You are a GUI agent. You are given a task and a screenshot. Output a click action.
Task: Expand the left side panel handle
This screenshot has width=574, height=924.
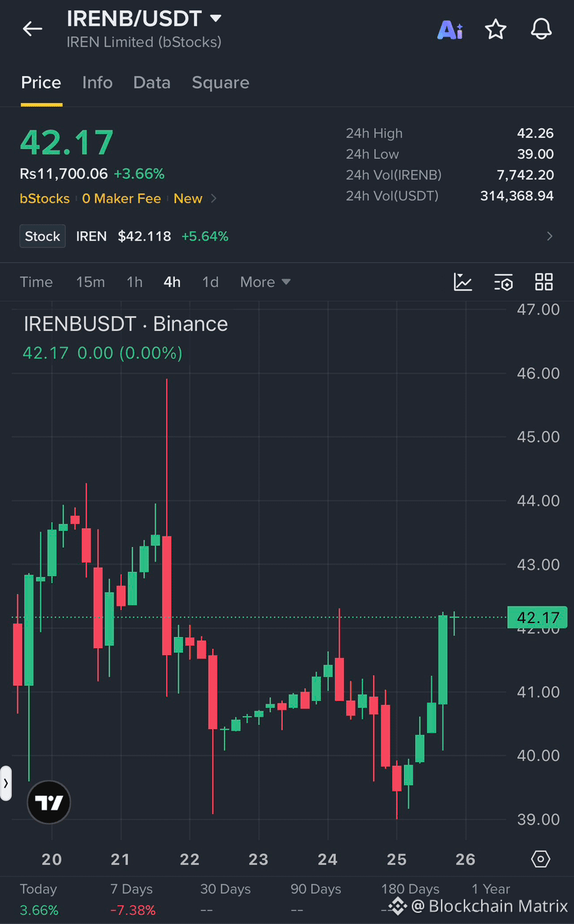(x=6, y=783)
